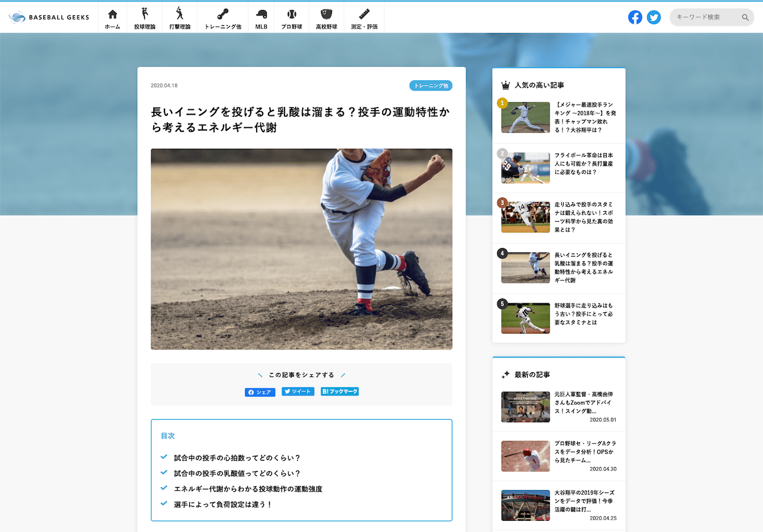
Task: Click the article date 2020.04.18
Action: click(x=164, y=86)
